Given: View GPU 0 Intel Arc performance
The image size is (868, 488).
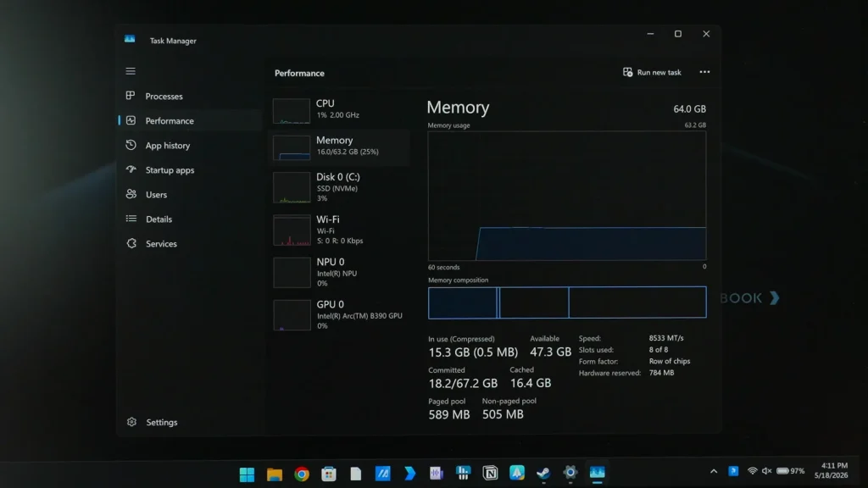Looking at the screenshot, I should pos(339,315).
